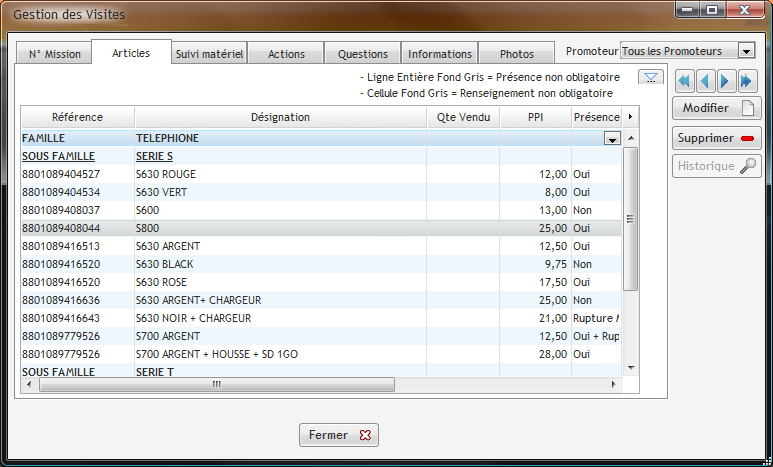773x467 pixels.
Task: Open the Questions tab
Action: pyautogui.click(x=363, y=54)
